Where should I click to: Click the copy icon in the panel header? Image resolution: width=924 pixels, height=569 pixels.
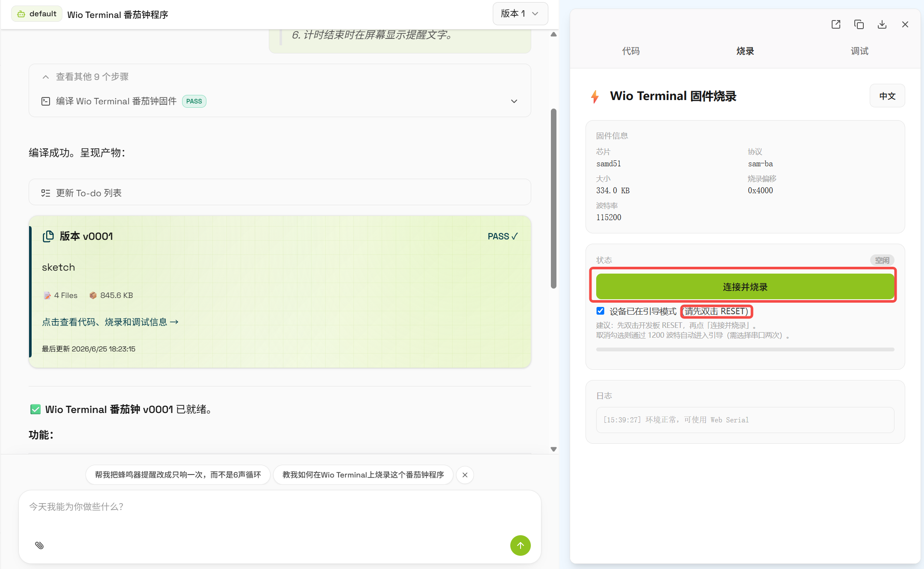coord(859,24)
